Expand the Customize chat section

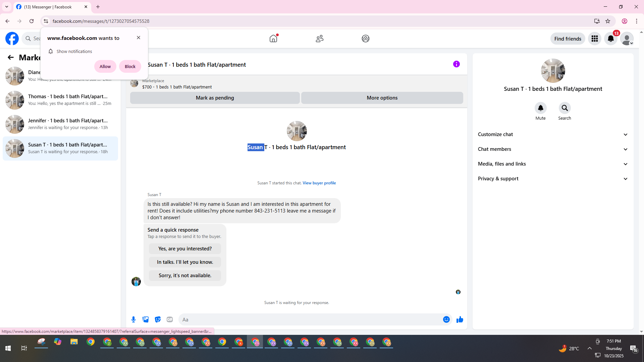(x=553, y=134)
